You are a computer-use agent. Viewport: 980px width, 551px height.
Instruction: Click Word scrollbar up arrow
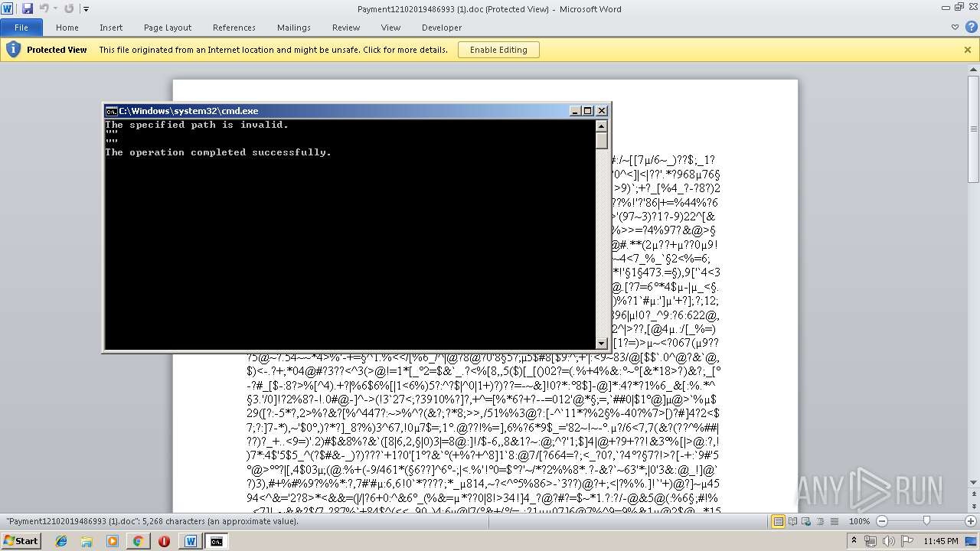(x=973, y=71)
